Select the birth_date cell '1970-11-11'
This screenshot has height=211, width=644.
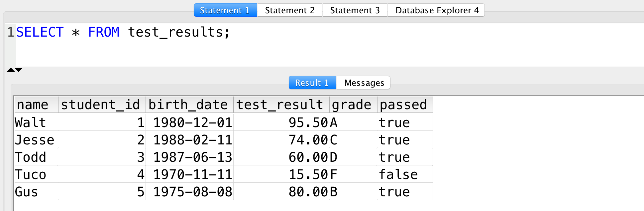coord(190,174)
